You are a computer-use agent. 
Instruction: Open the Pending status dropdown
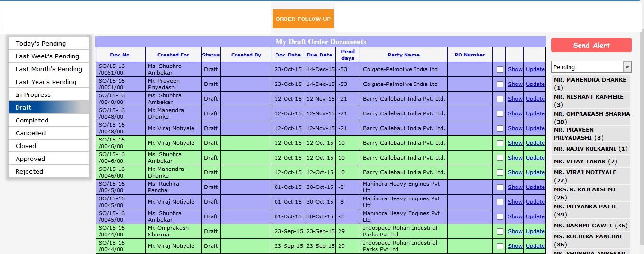[591, 67]
